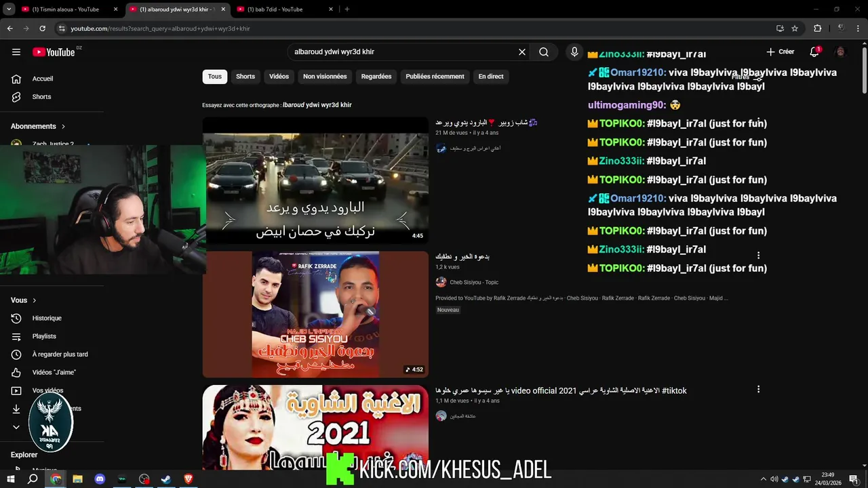Open the YouTube account avatar menu
Screen dimensions: 868x488
841,52
